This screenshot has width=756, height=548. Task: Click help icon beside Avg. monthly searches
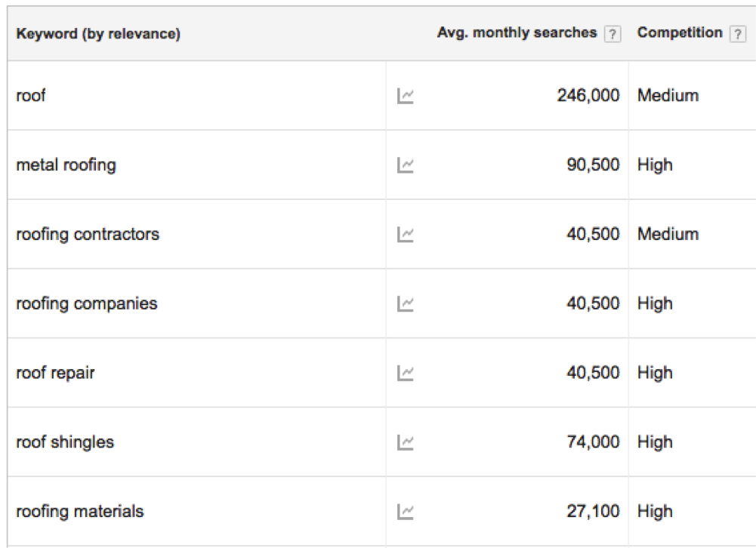click(x=614, y=35)
